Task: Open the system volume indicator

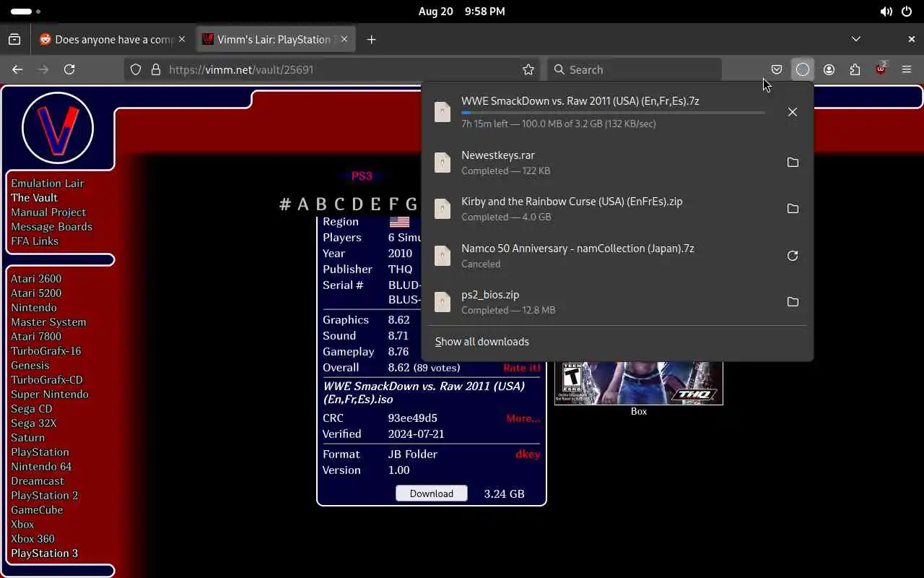Action: click(x=886, y=12)
